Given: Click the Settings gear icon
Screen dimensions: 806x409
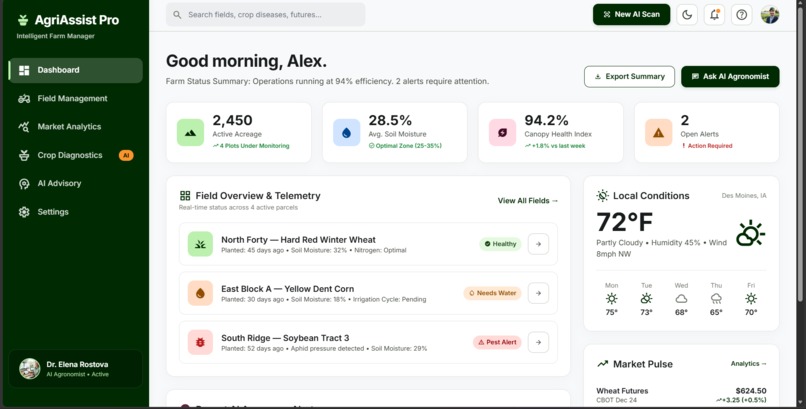Looking at the screenshot, I should 24,212.
